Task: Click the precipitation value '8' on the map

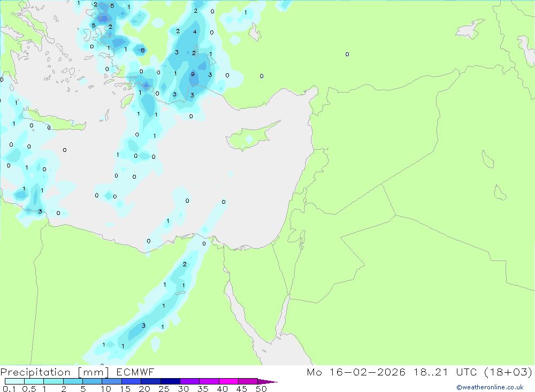Action: click(x=143, y=50)
